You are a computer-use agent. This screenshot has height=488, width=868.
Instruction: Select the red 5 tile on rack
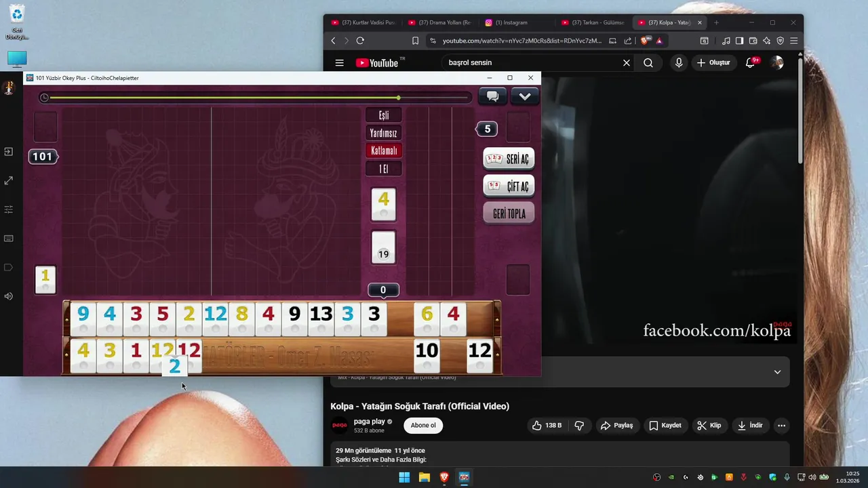pyautogui.click(x=162, y=319)
